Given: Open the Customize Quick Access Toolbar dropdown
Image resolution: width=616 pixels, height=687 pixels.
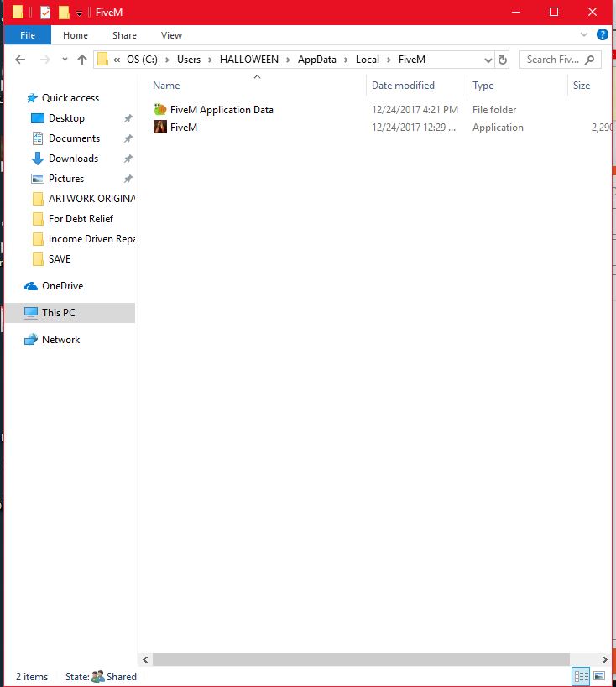Looking at the screenshot, I should coord(80,13).
